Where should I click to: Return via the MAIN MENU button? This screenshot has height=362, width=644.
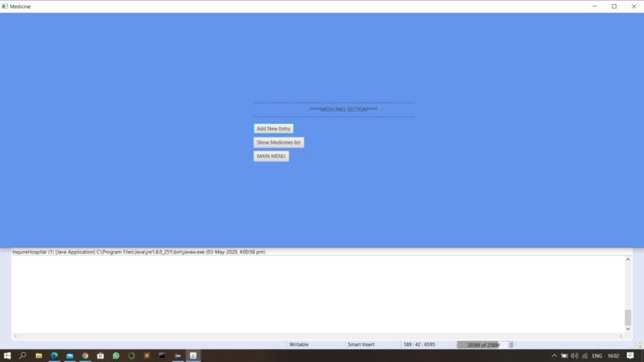pyautogui.click(x=271, y=156)
